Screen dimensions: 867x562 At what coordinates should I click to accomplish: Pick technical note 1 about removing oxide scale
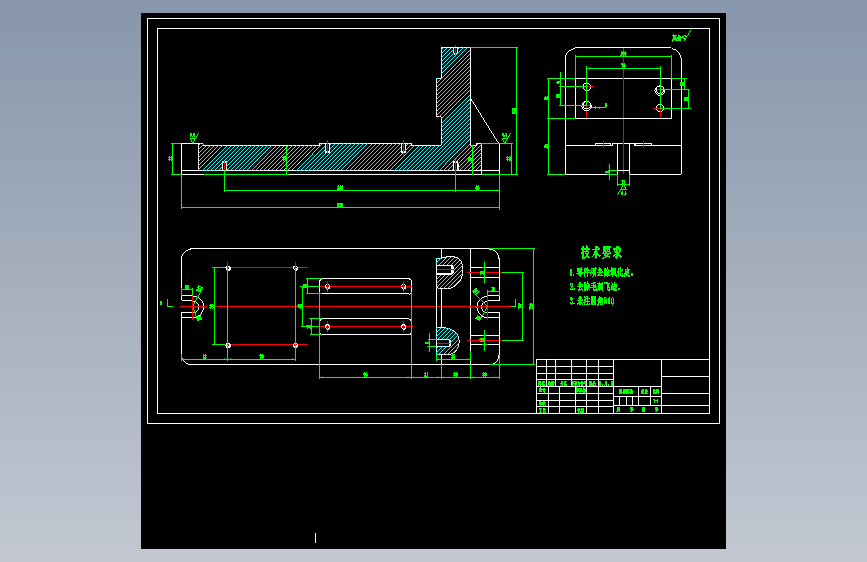pyautogui.click(x=601, y=272)
